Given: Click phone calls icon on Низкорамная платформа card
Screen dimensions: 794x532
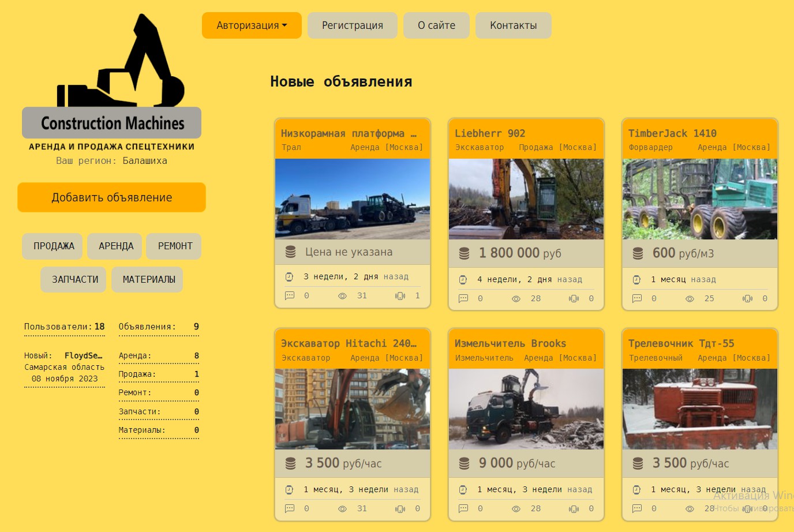Looking at the screenshot, I should tap(400, 296).
